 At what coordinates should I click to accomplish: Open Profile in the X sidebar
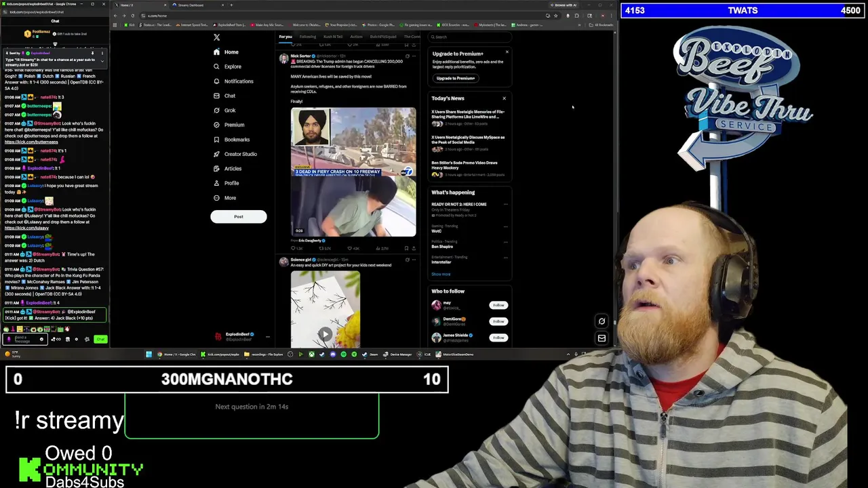coord(226,183)
